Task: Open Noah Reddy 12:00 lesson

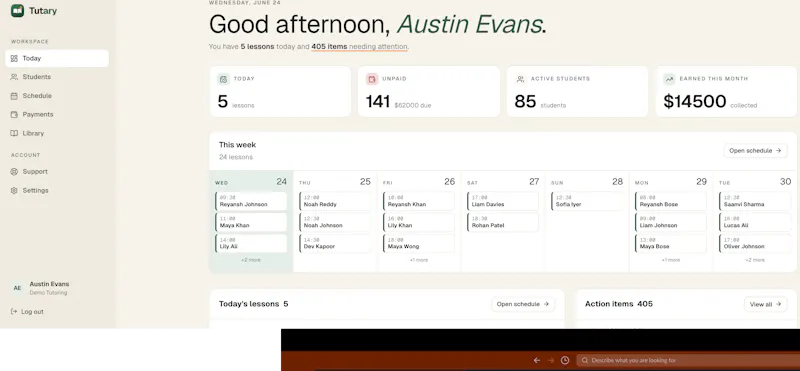Action: coord(335,201)
